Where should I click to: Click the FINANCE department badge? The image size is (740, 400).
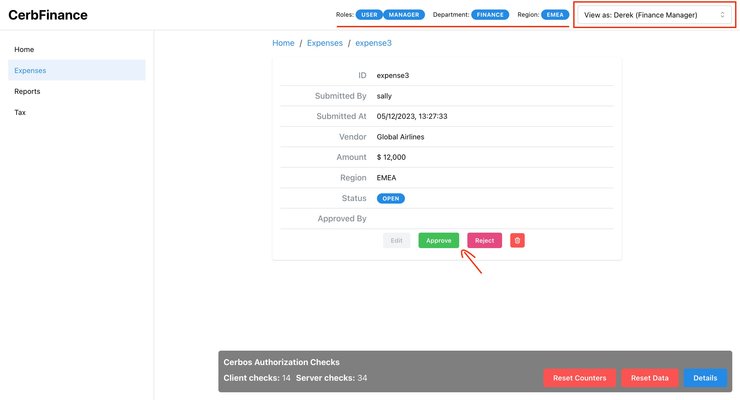[490, 15]
